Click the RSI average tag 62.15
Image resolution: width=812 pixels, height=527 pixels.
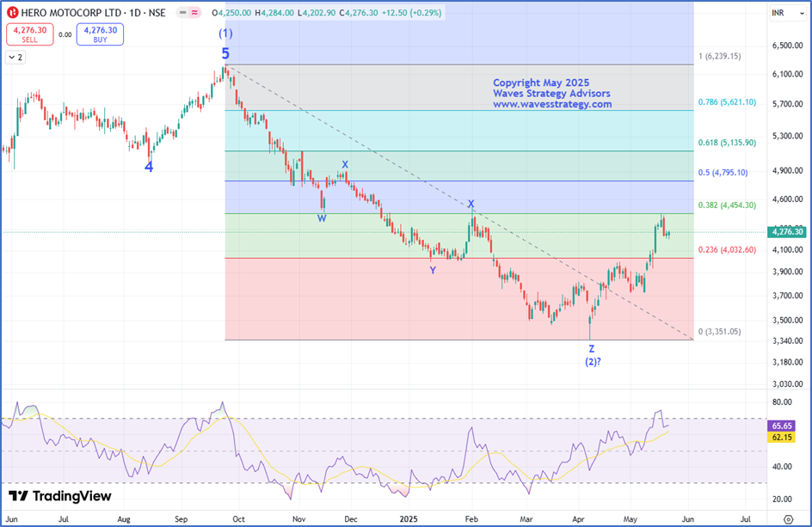pos(781,438)
